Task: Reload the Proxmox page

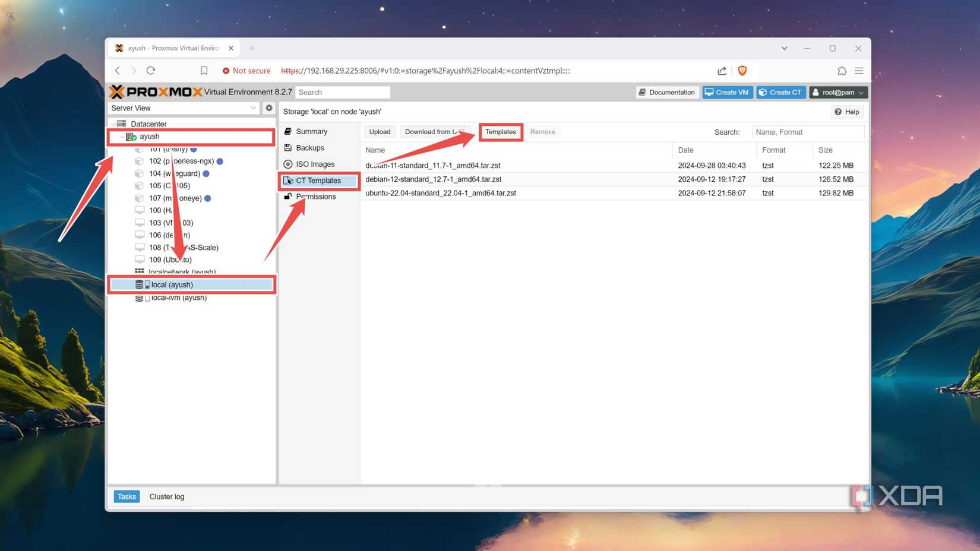Action: coord(151,71)
